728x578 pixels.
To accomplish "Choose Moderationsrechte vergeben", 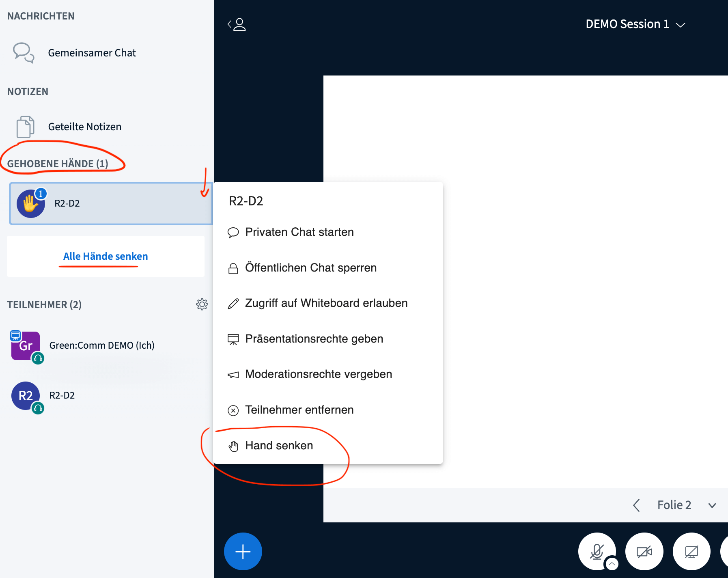I will click(x=318, y=374).
